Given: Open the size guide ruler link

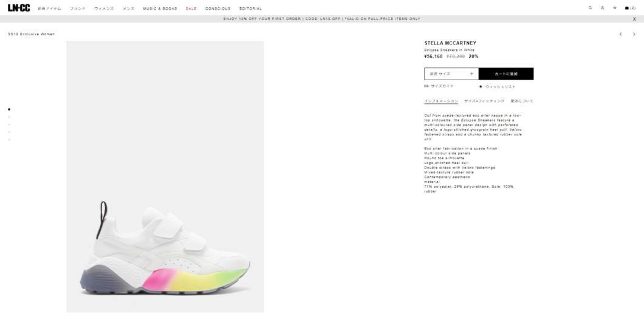Looking at the screenshot, I should pyautogui.click(x=439, y=86).
